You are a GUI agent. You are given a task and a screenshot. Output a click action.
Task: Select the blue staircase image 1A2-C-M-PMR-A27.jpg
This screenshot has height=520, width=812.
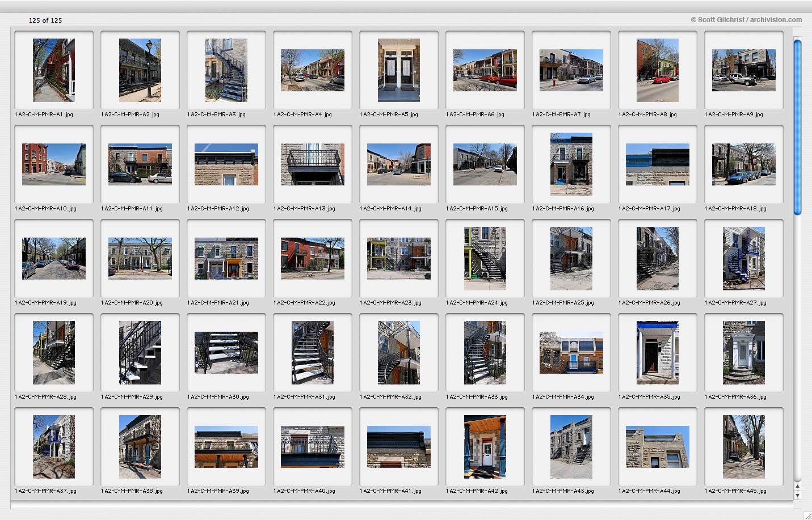coord(744,259)
